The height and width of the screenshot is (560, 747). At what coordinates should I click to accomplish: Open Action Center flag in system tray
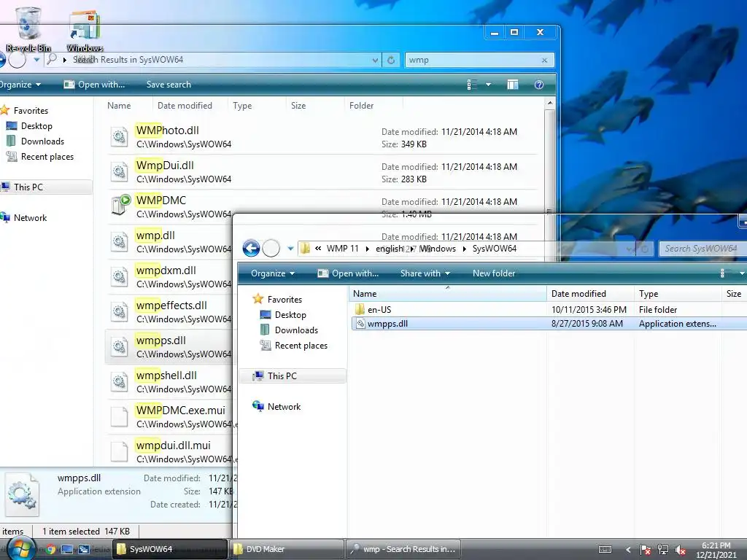(646, 550)
